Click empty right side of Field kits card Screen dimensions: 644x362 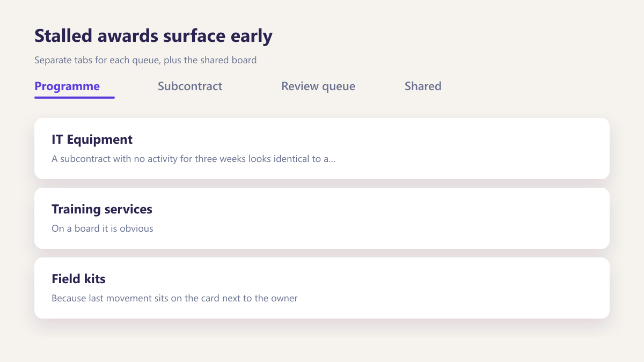456,288
